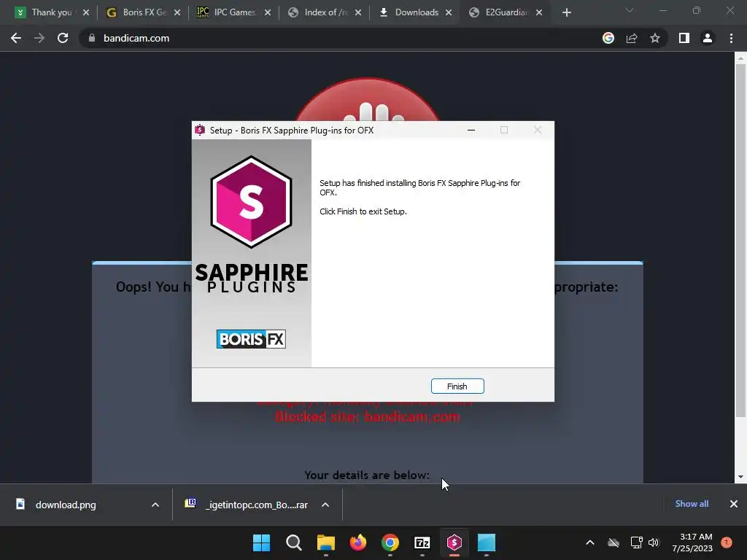The image size is (747, 560).
Task: Close the Thank you tab
Action: 86,13
